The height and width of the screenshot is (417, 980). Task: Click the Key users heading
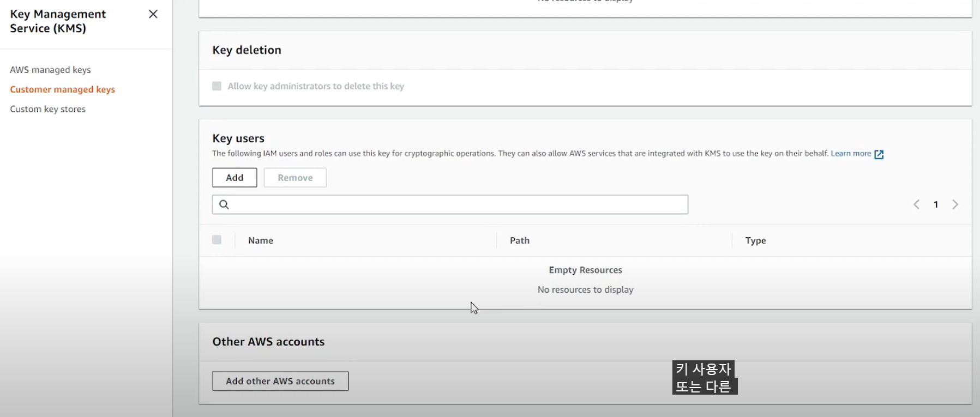pyautogui.click(x=238, y=138)
